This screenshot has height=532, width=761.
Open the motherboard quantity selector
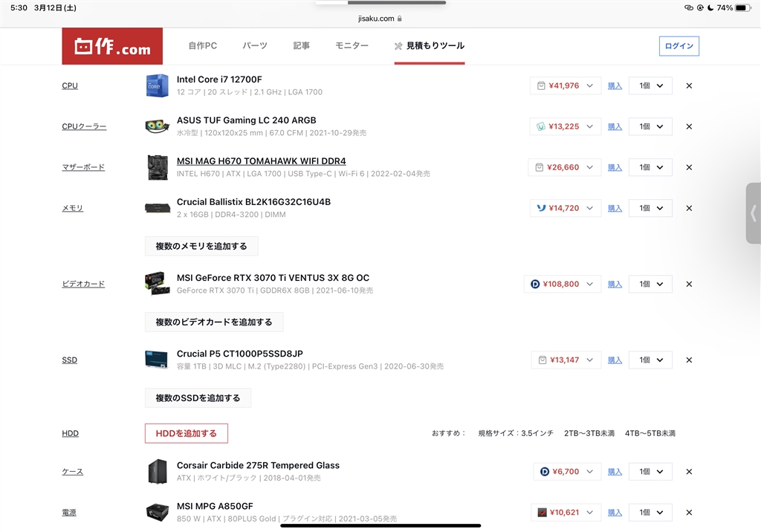650,167
